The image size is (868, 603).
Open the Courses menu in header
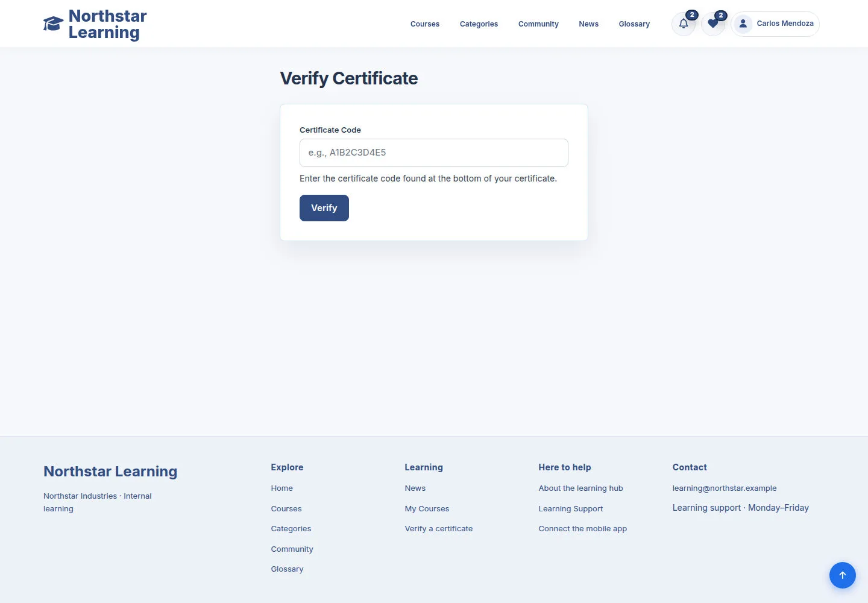[425, 24]
